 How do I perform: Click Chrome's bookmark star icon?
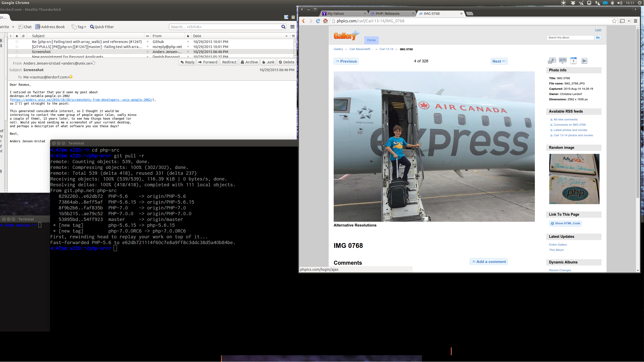click(614, 21)
